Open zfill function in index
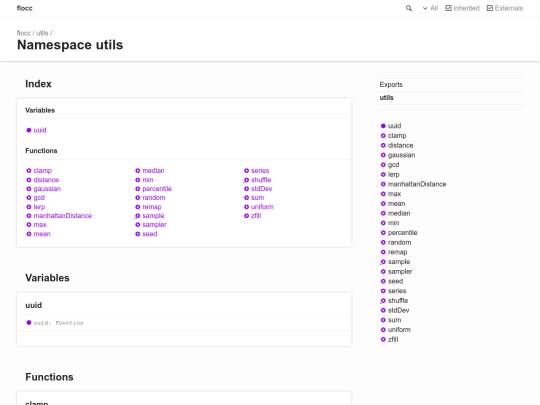 click(x=256, y=216)
